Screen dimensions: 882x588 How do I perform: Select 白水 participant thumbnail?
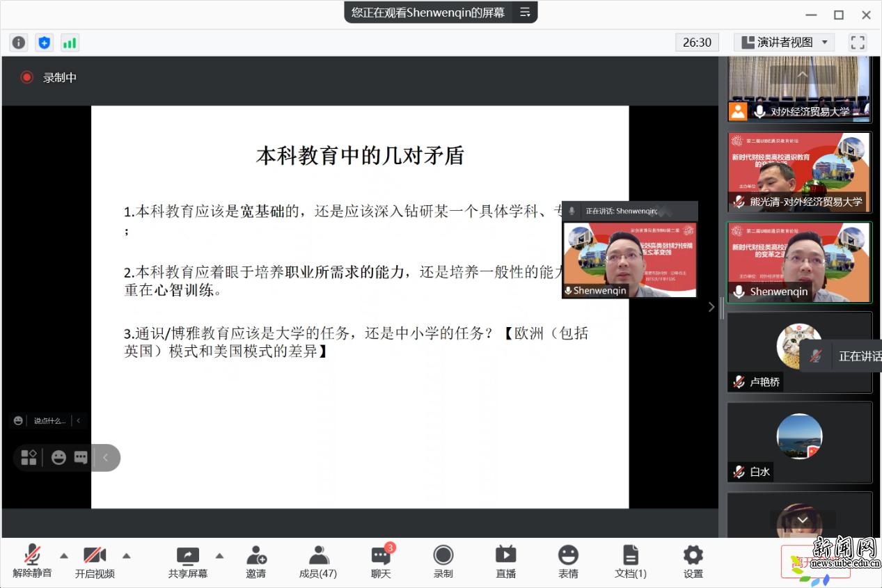click(x=799, y=442)
